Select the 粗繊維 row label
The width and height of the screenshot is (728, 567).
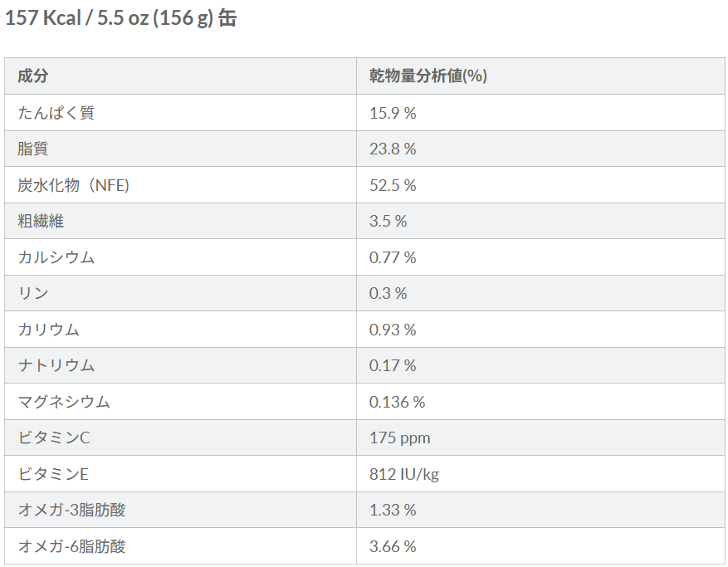41,221
